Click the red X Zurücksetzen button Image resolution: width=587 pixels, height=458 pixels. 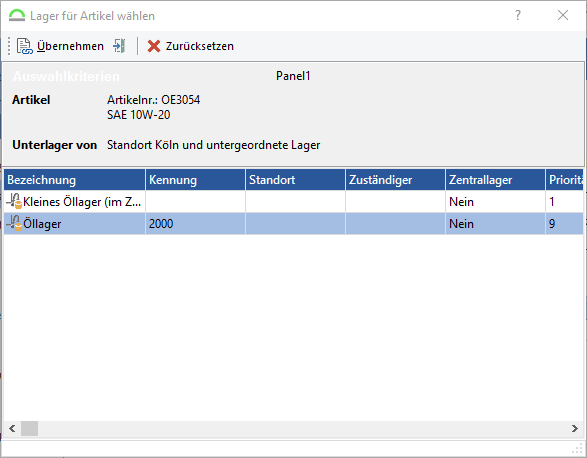point(191,46)
